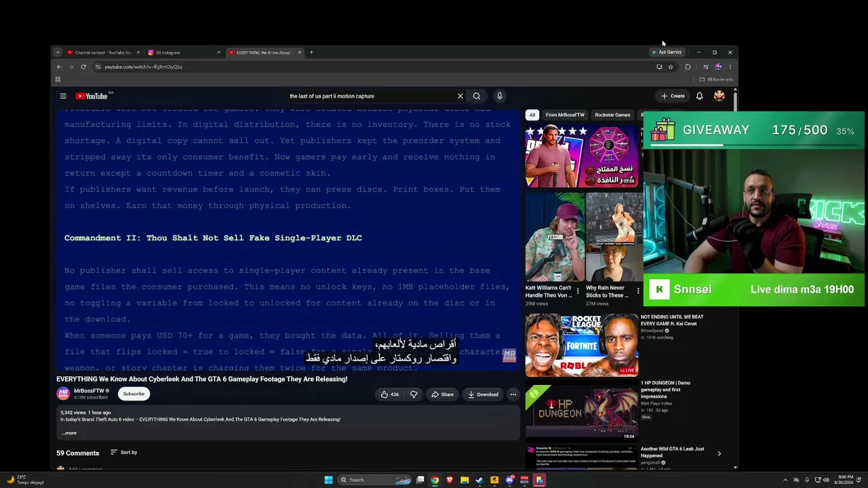Like the video with 436 likes
The image size is (868, 488).
pos(390,394)
